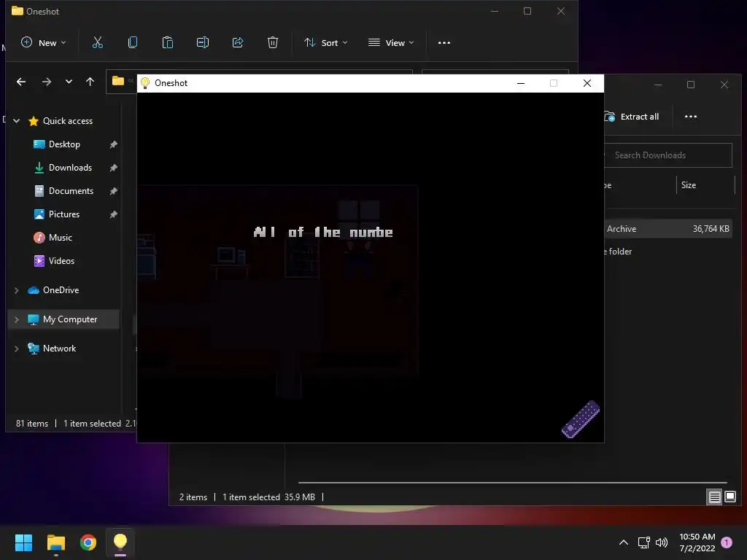Click the volume speaker icon in tray
The image size is (747, 560).
[662, 542]
